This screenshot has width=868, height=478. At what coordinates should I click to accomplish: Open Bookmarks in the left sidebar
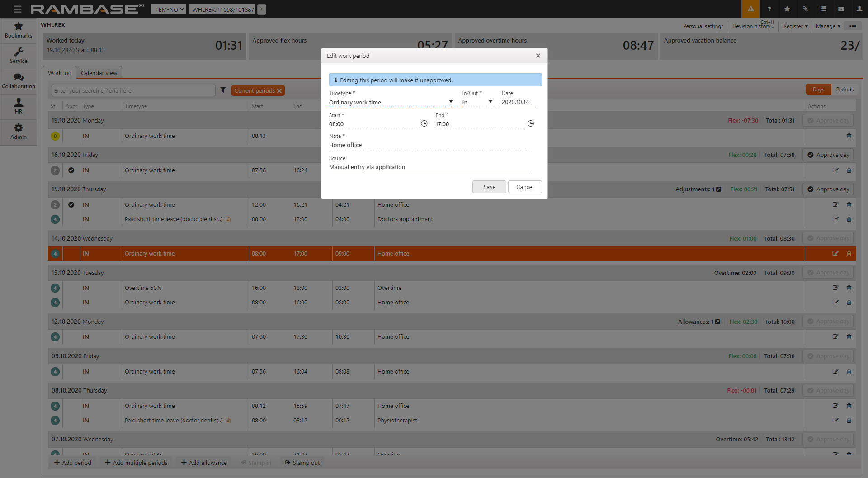(19, 30)
